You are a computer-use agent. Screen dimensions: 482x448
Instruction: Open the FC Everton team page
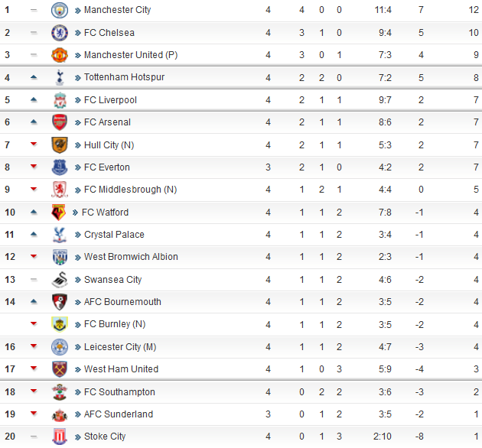(107, 167)
